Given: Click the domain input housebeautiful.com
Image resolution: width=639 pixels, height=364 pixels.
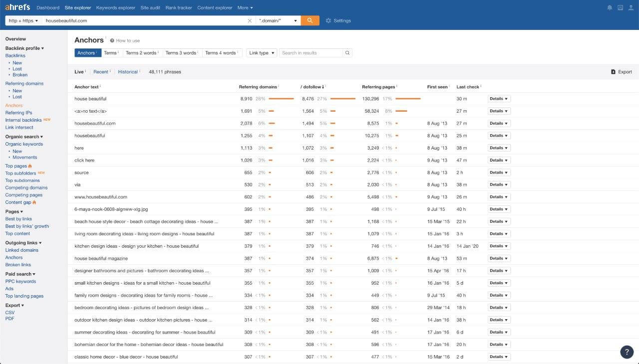Looking at the screenshot, I should 145,20.
